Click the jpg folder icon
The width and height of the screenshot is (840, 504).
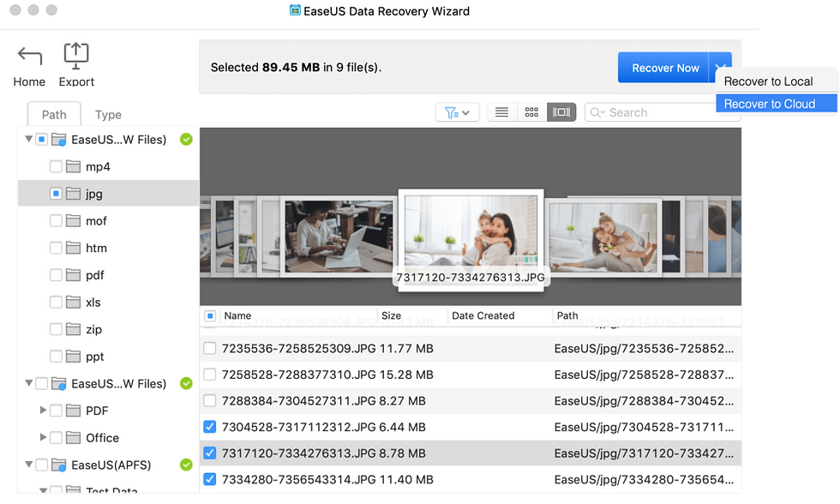(72, 193)
